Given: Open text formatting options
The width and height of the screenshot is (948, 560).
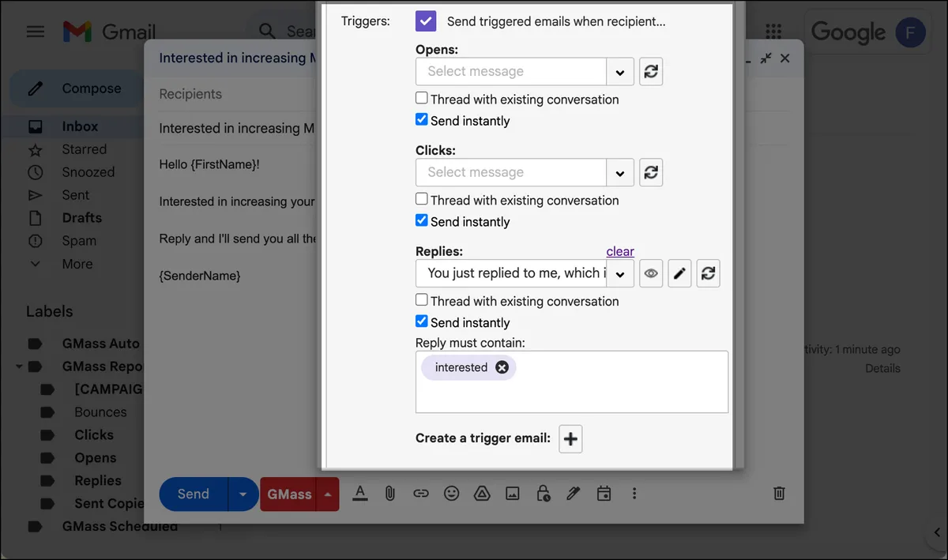Looking at the screenshot, I should tap(360, 494).
